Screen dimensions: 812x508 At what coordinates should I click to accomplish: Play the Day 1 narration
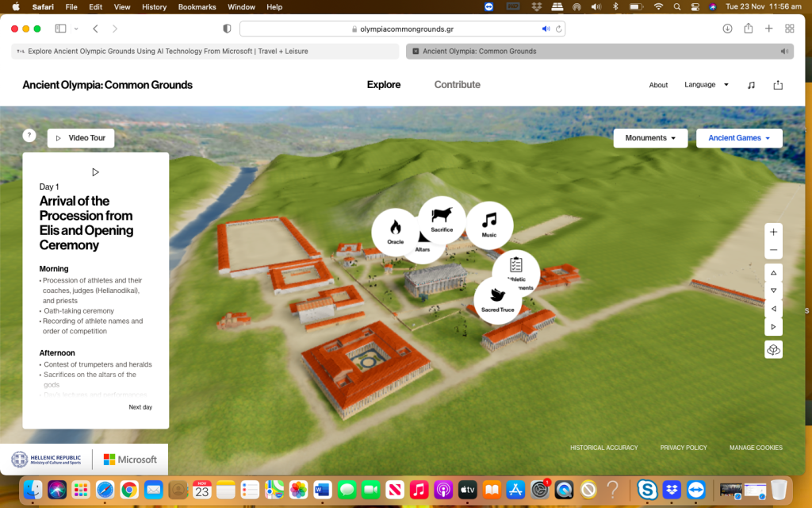coord(95,172)
